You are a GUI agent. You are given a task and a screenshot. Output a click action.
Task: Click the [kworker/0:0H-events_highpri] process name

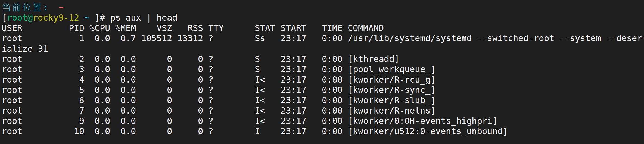click(423, 121)
